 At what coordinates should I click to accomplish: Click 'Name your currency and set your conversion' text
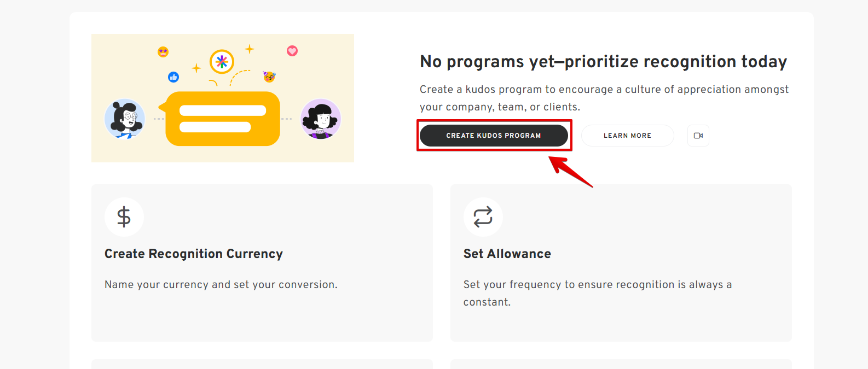coord(221,284)
